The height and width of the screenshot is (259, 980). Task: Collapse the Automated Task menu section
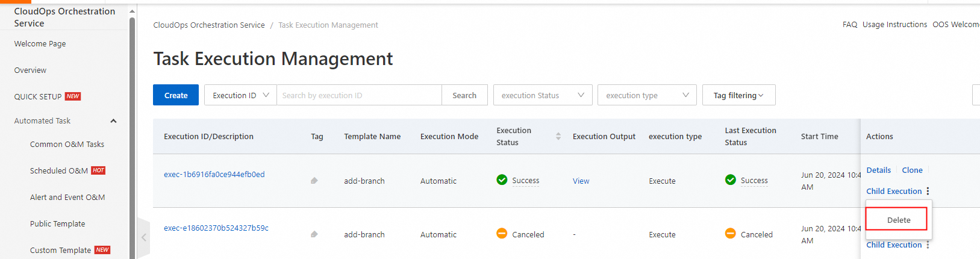point(113,121)
